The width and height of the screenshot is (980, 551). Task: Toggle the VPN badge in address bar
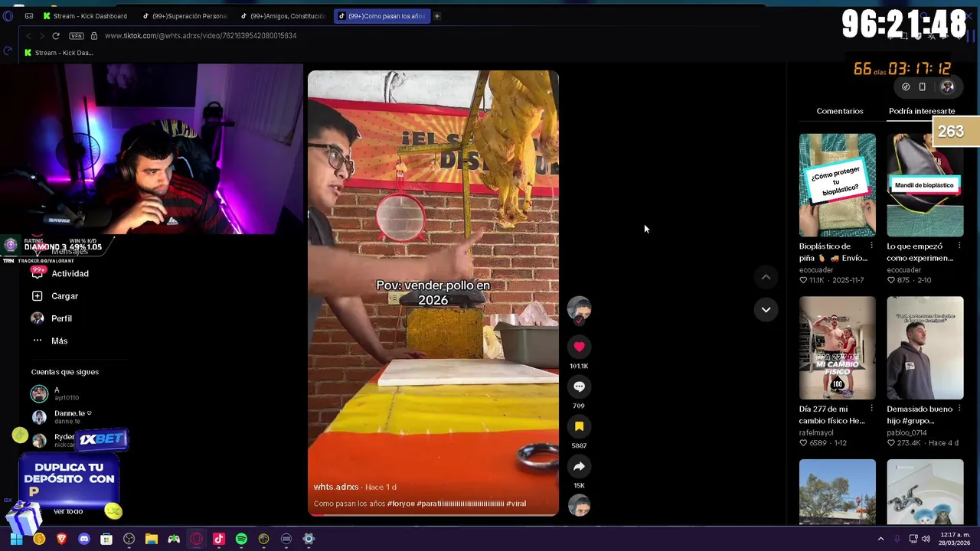(76, 35)
